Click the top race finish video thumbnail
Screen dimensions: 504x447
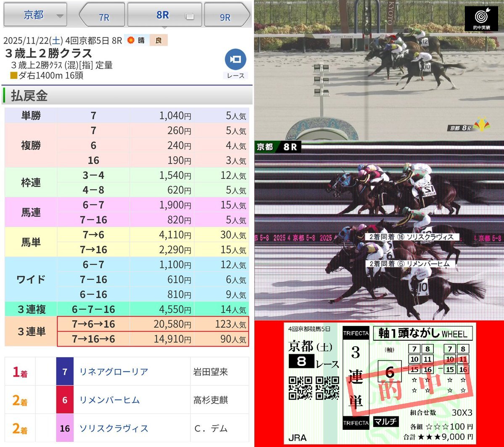(378, 70)
